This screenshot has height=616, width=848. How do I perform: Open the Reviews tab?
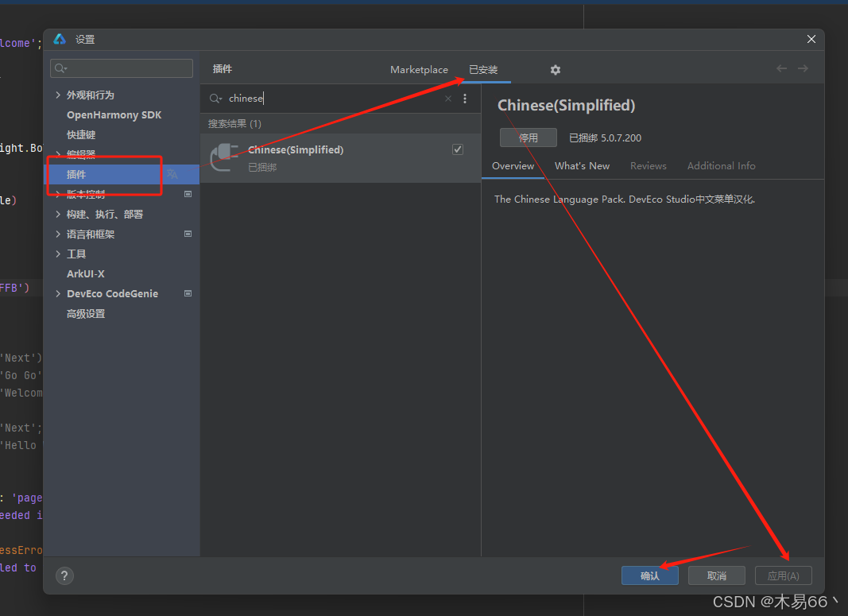click(x=648, y=166)
